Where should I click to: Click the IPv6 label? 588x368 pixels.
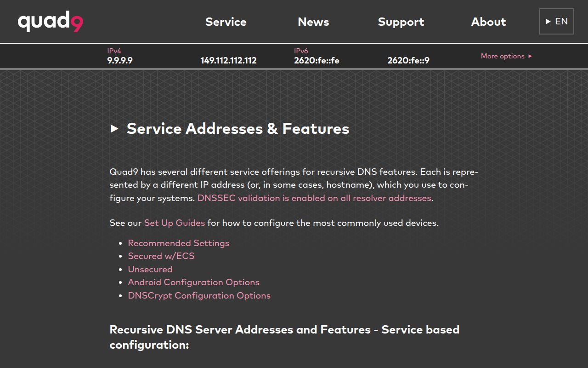(301, 51)
